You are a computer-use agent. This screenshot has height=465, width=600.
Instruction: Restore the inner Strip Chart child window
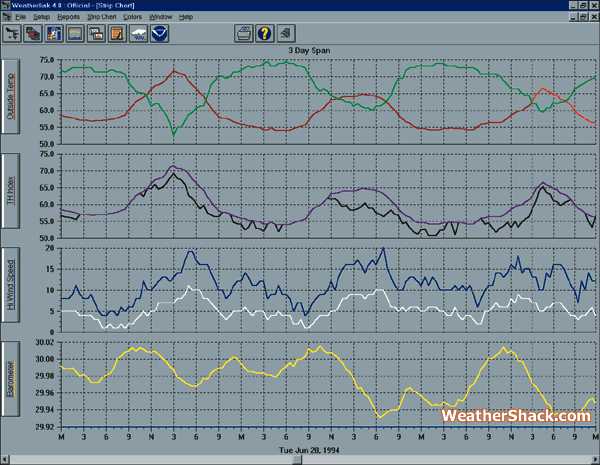(x=582, y=18)
